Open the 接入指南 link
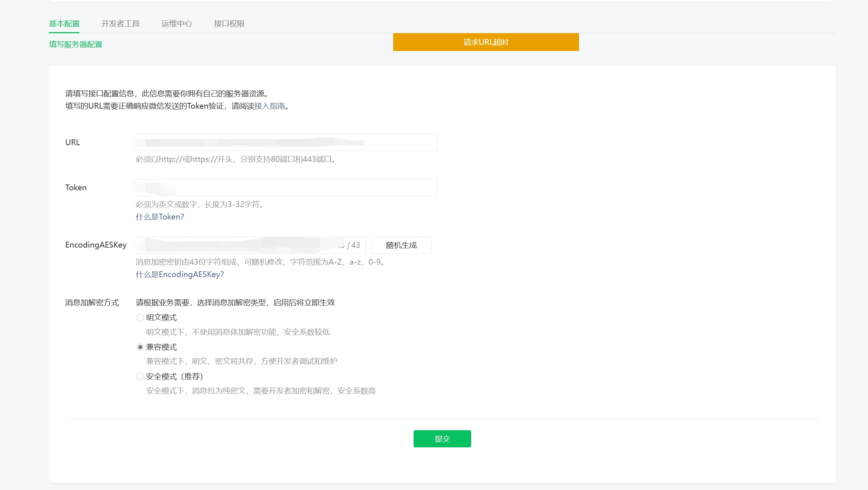Viewport: 868px width, 490px height. [x=269, y=106]
